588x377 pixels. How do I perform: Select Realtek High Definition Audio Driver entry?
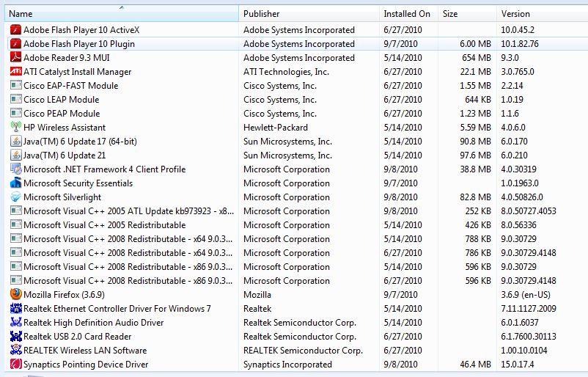click(x=94, y=323)
